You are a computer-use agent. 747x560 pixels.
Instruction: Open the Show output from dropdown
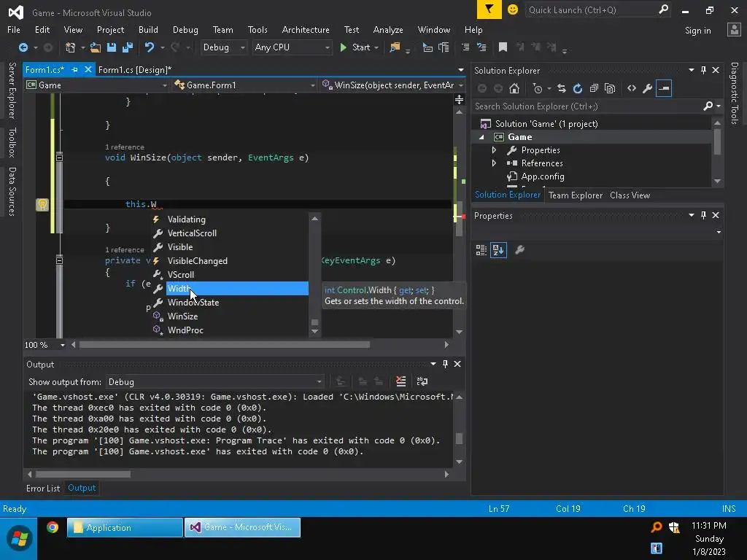click(x=214, y=382)
